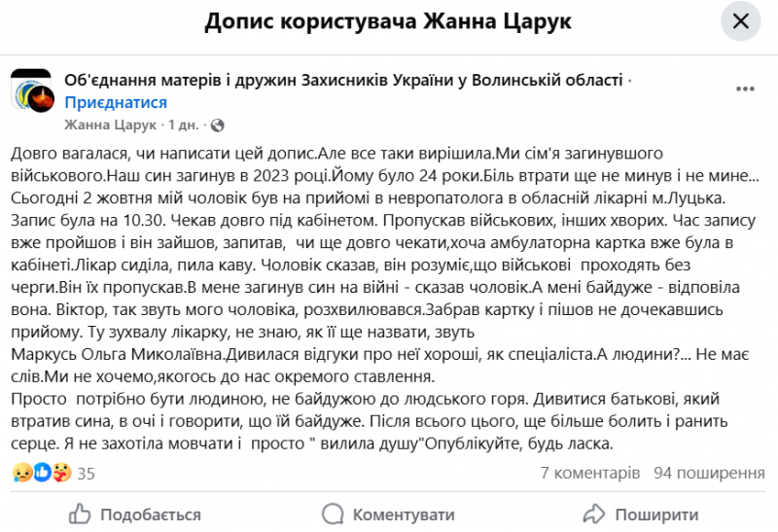The height and width of the screenshot is (532, 778).
Task: Click the group's profile avatar
Action: (x=31, y=90)
